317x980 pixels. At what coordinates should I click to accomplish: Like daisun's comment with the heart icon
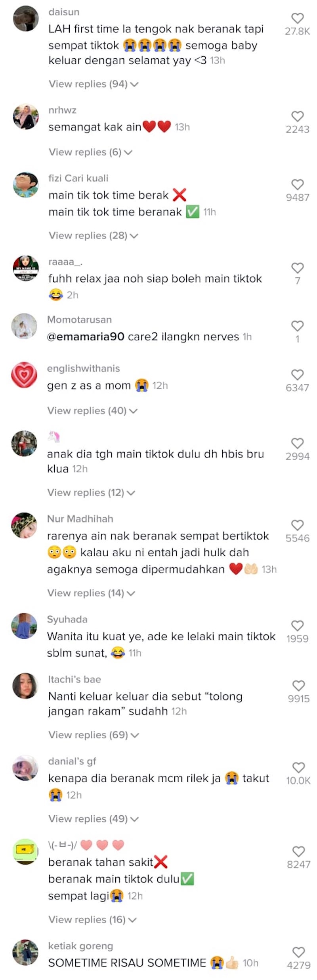click(297, 18)
